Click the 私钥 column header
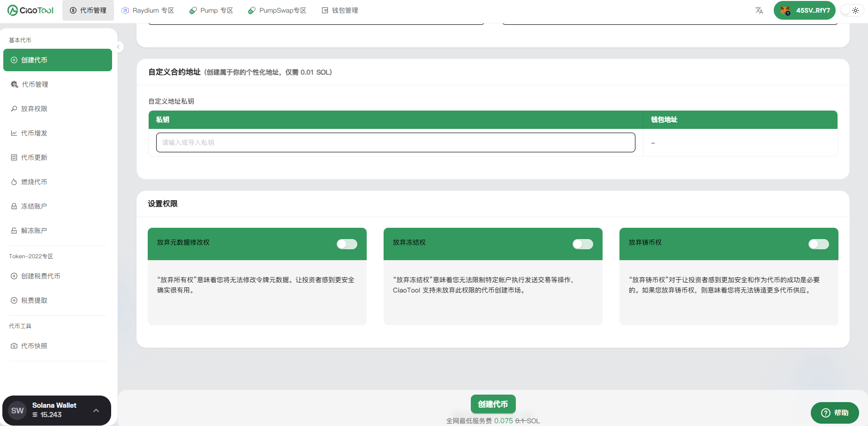 pos(163,120)
